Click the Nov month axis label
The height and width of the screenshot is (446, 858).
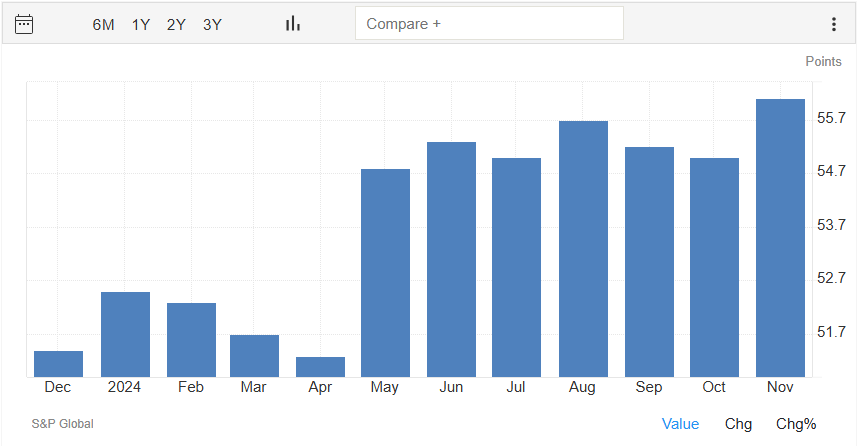pyautogui.click(x=780, y=387)
